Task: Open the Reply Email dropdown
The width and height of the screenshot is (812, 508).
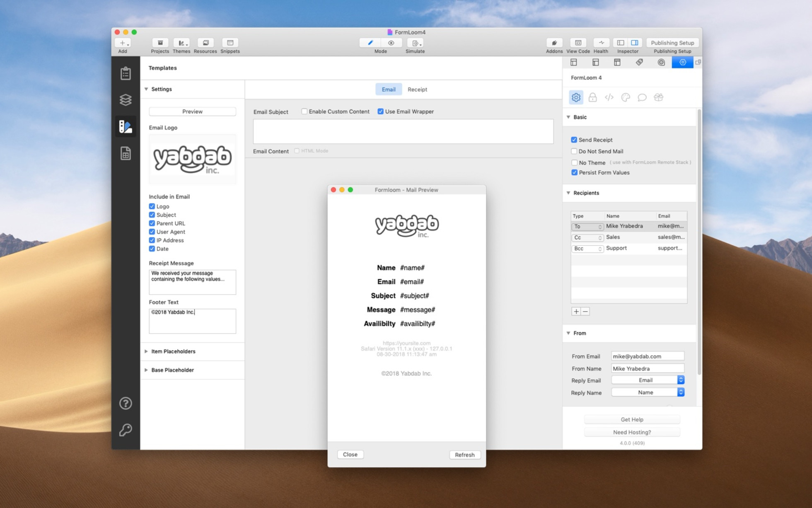Action: click(648, 380)
